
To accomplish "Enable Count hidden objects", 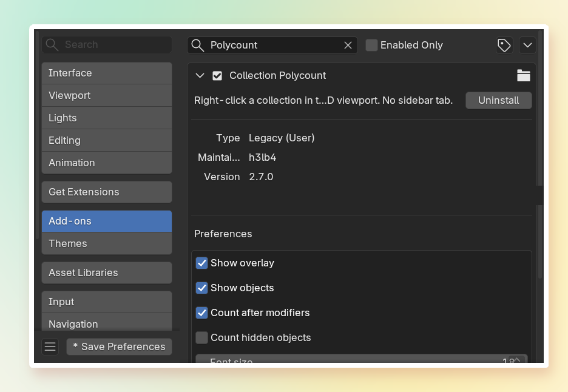I will tap(201, 337).
